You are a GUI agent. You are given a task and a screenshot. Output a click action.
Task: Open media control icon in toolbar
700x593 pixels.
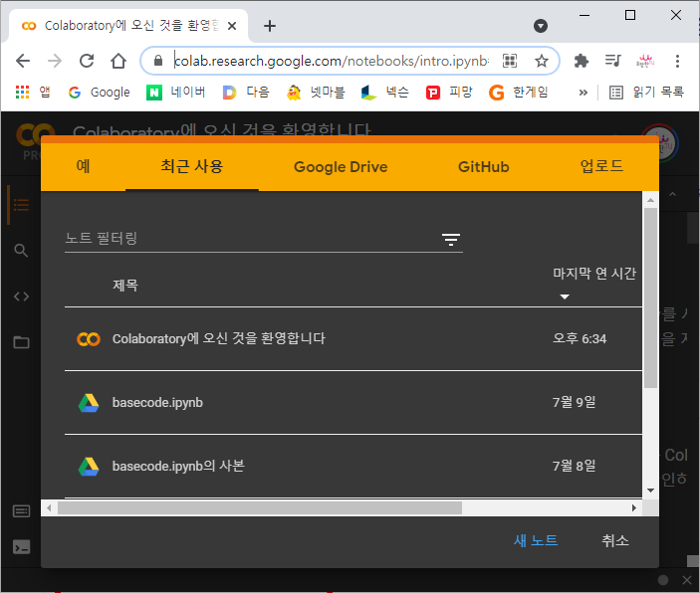pos(613,61)
